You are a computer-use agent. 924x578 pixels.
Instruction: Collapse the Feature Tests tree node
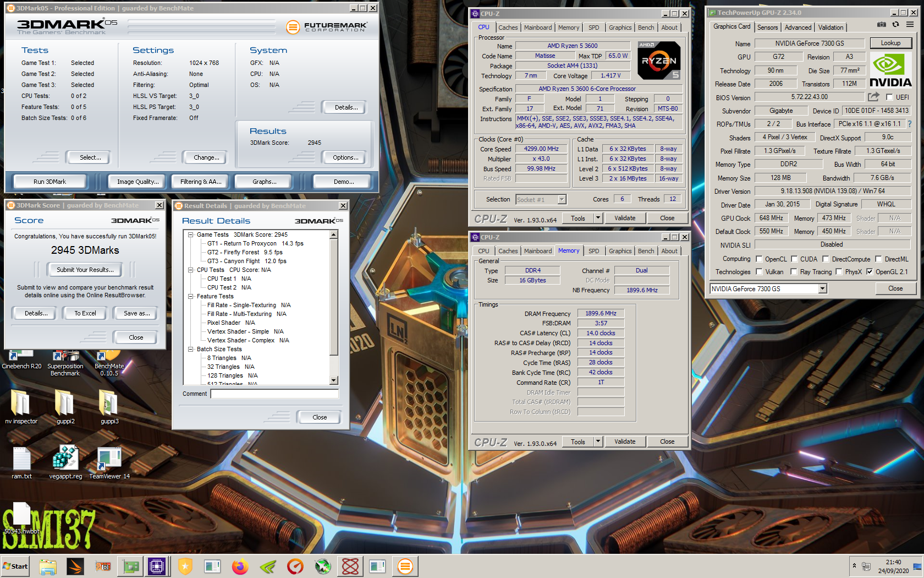pyautogui.click(x=191, y=296)
